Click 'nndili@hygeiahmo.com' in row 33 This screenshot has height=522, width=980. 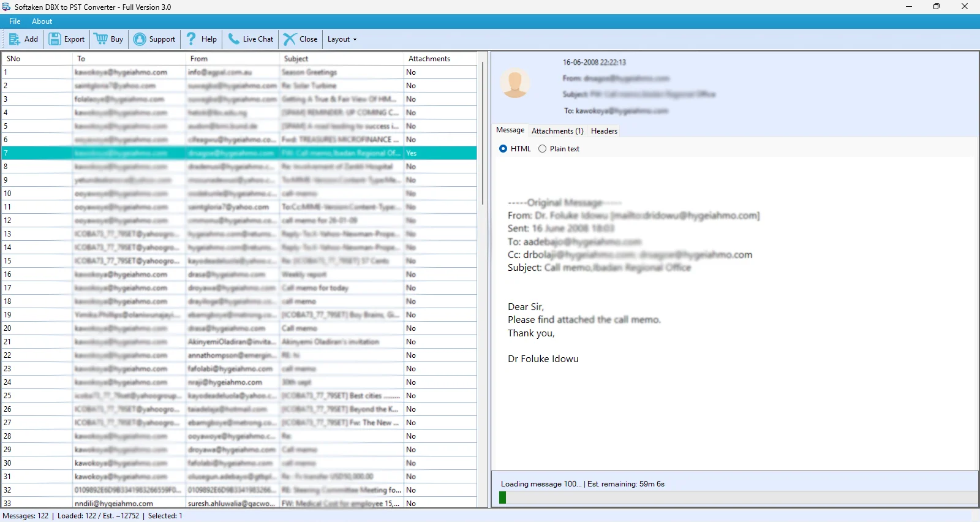pos(114,504)
